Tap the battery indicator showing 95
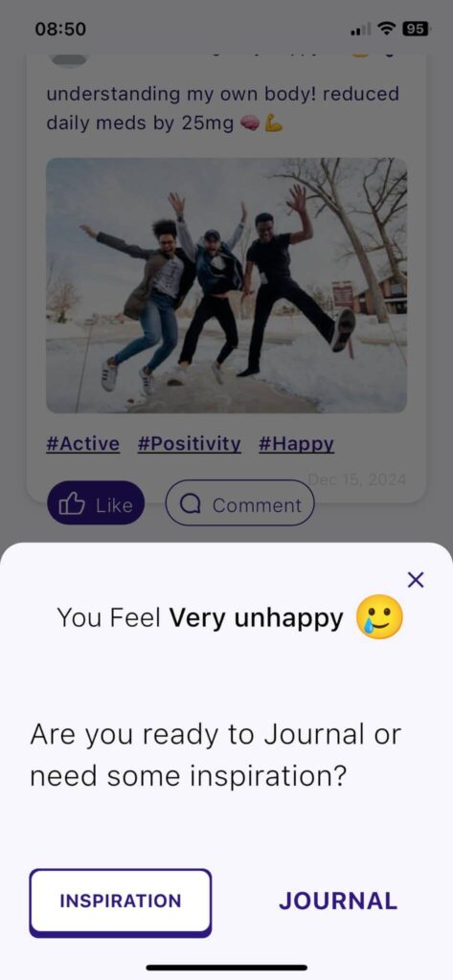 pos(417,29)
